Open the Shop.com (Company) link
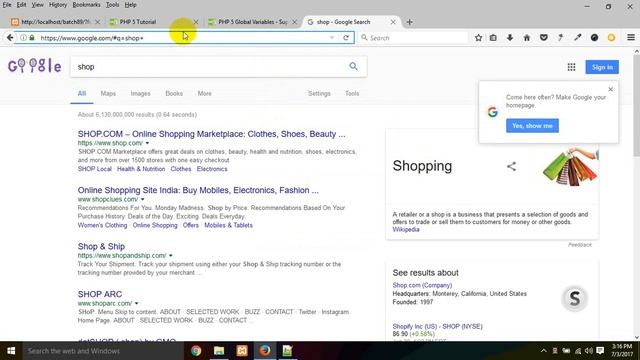The width and height of the screenshot is (640, 360). [x=422, y=285]
